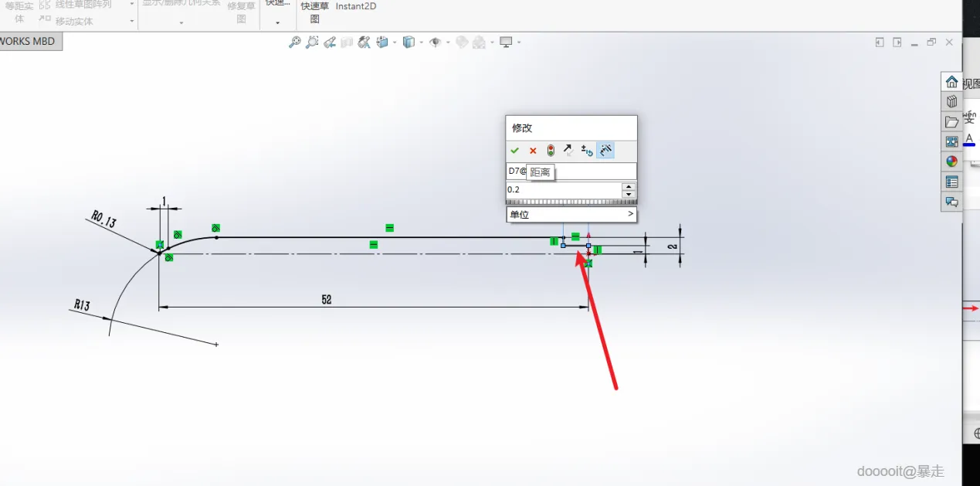Decrease dimension value with down spinner

pos(629,194)
